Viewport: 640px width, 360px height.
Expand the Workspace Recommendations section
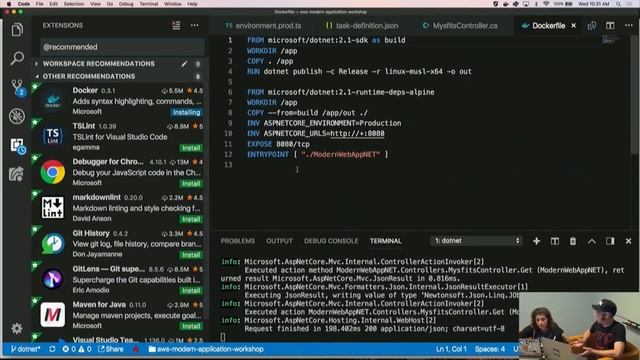pyautogui.click(x=99, y=64)
